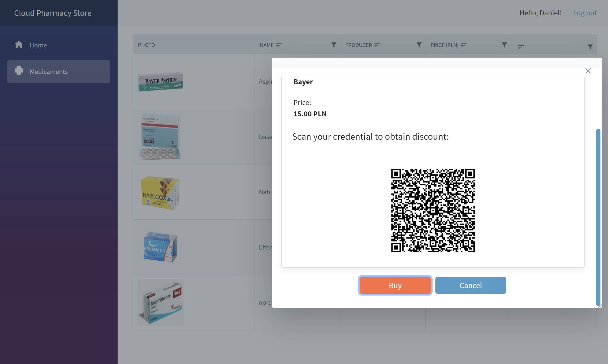Click sort icon in last unnamed column
The height and width of the screenshot is (364, 608).
(521, 47)
